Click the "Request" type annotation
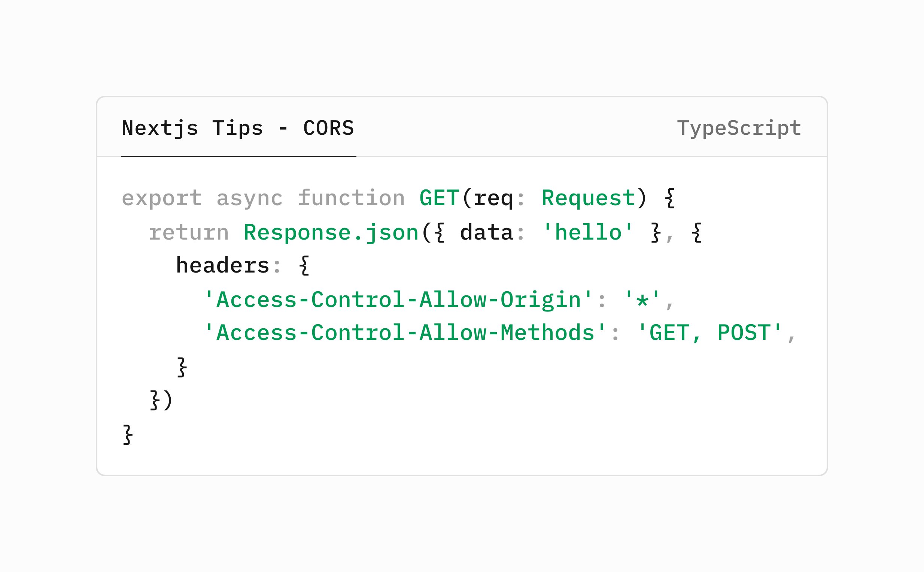This screenshot has width=924, height=572. tap(589, 198)
